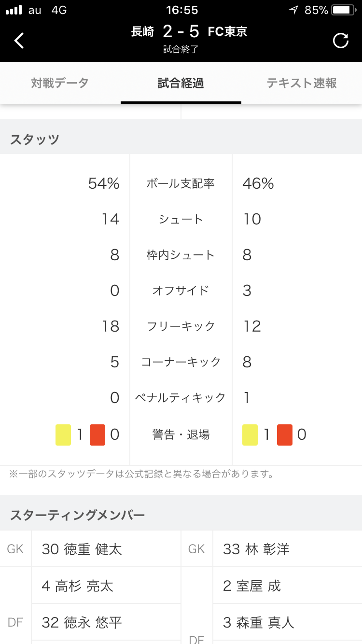Tap Nagasaki's yellow card icon
The height and width of the screenshot is (644, 362).
click(63, 435)
